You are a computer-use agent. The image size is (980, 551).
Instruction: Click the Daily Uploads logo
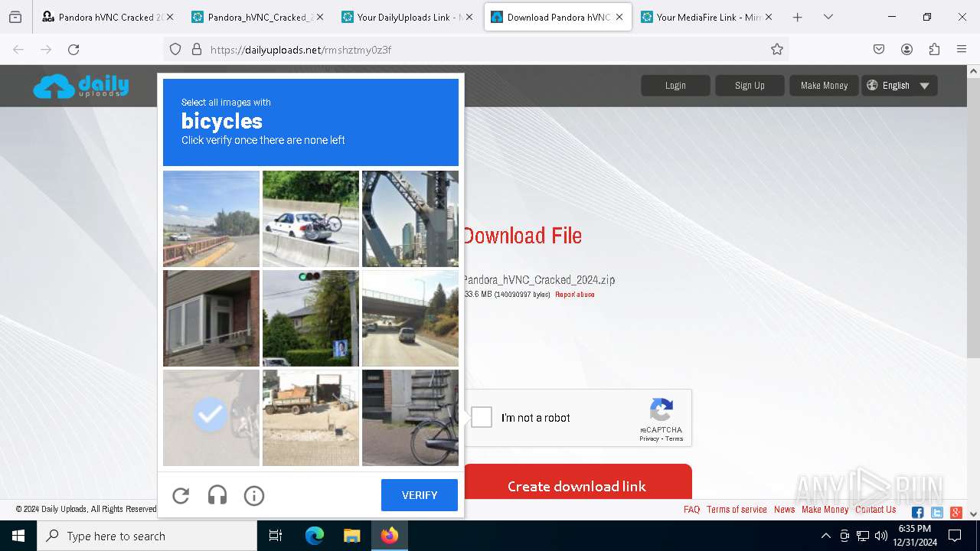click(81, 86)
